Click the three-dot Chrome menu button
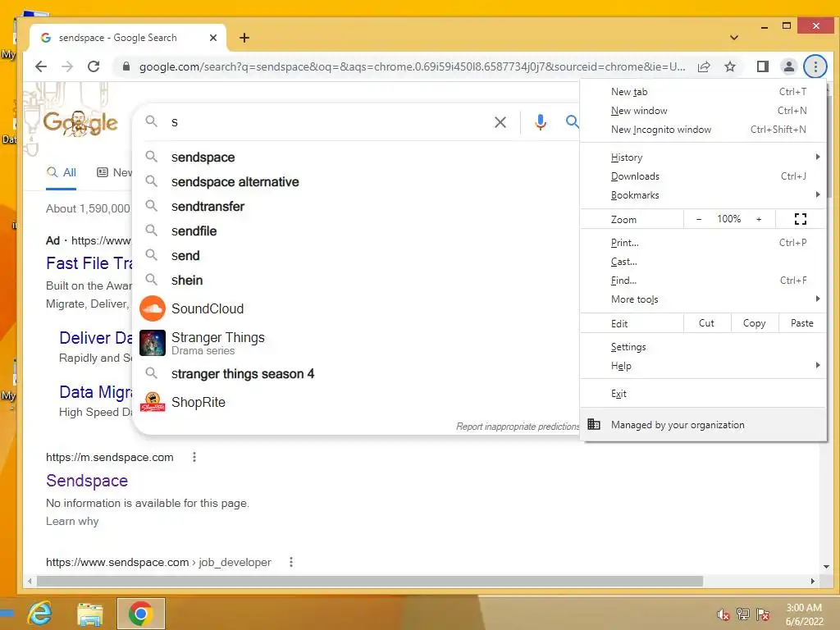This screenshot has width=840, height=630. pos(815,66)
